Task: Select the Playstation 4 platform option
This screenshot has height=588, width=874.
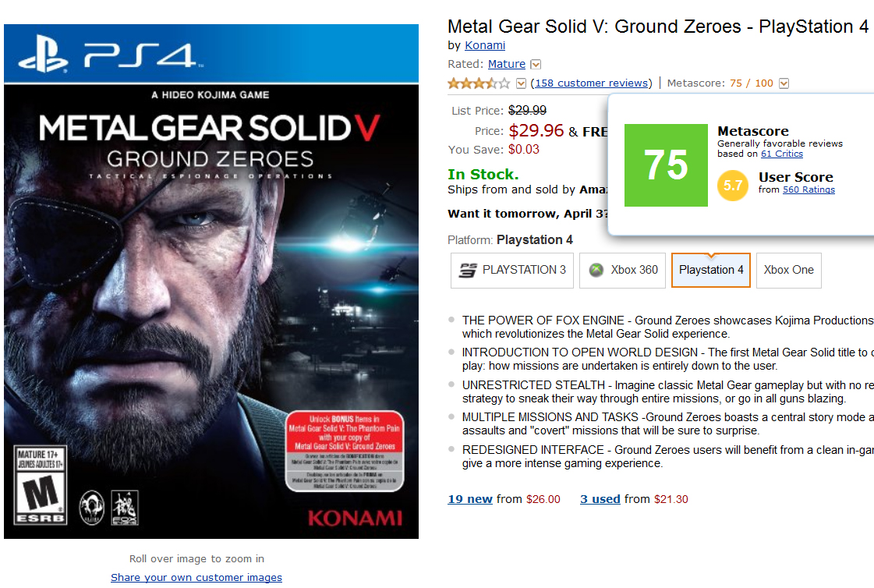Action: pyautogui.click(x=710, y=270)
